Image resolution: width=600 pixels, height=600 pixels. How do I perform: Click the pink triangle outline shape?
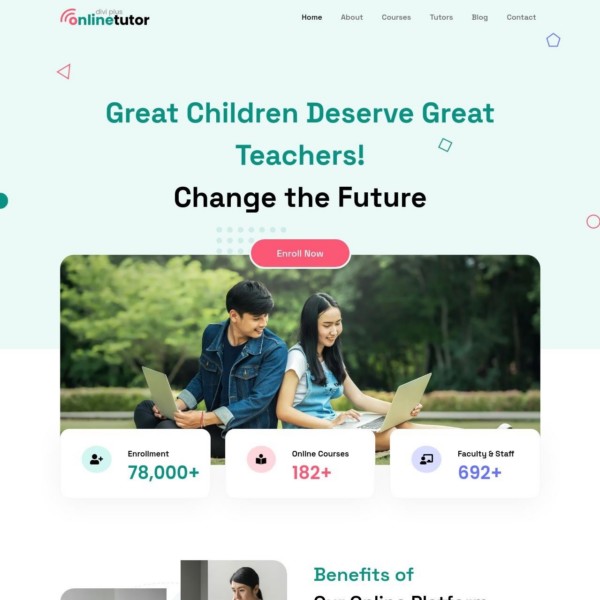point(64,72)
